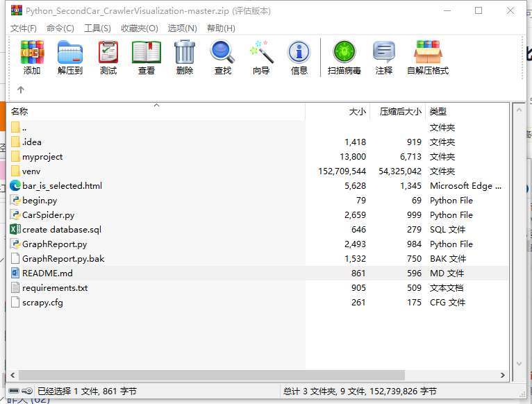The image size is (532, 404).
Task: Click the Python icon next to CarSpider.py
Action: pyautogui.click(x=15, y=214)
